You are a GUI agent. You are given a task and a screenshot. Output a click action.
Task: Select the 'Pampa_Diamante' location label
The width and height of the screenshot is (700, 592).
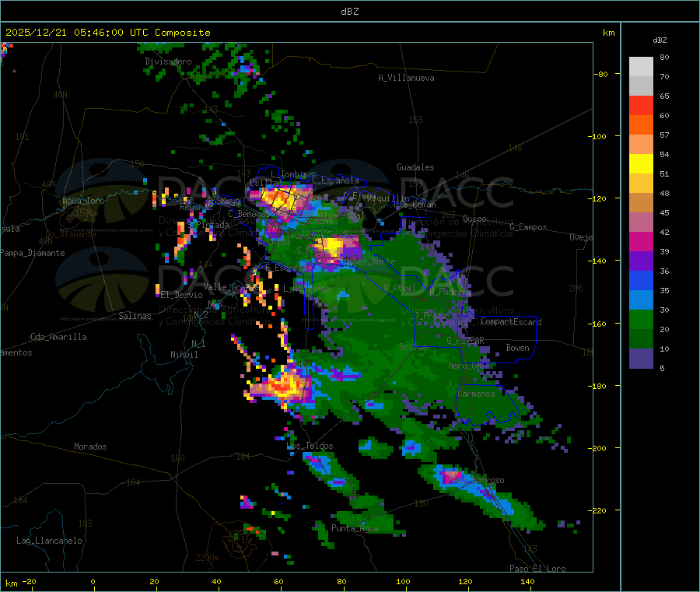pyautogui.click(x=33, y=253)
